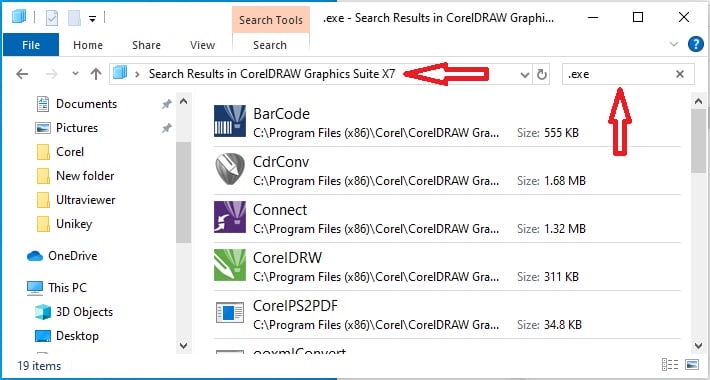The image size is (710, 380).
Task: Click the address bar breadcrumb chevron
Action: click(138, 74)
